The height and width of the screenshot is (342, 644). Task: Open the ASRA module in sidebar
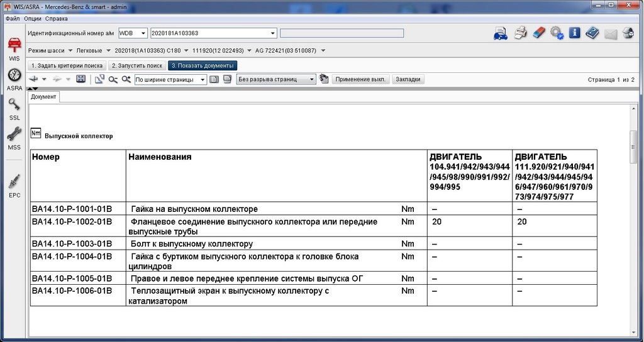coord(14,79)
